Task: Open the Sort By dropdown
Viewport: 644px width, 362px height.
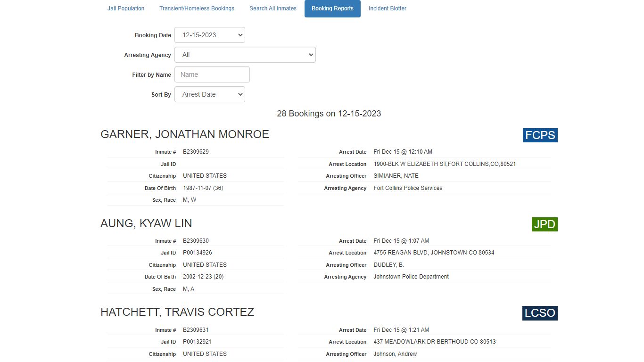Action: [210, 94]
